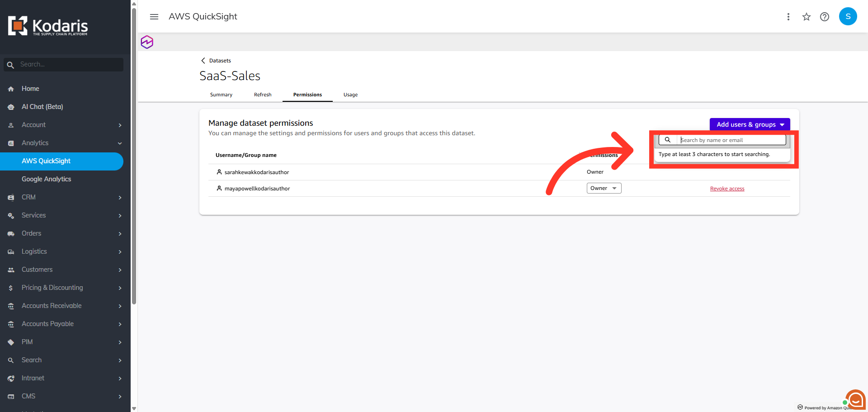Expand the PIM menu chevron
Image resolution: width=868 pixels, height=412 pixels.
120,342
